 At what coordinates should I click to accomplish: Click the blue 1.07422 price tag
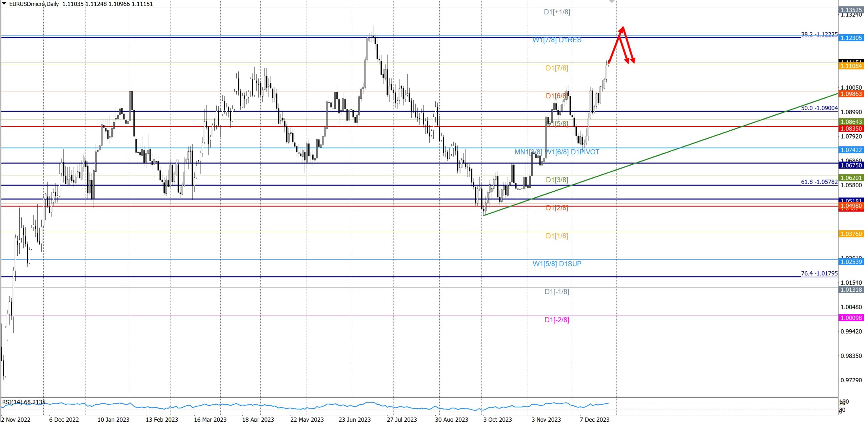(x=851, y=150)
